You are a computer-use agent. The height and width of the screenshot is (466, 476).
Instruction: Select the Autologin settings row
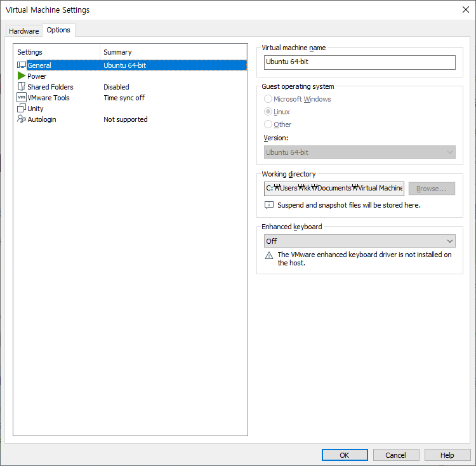[x=130, y=119]
